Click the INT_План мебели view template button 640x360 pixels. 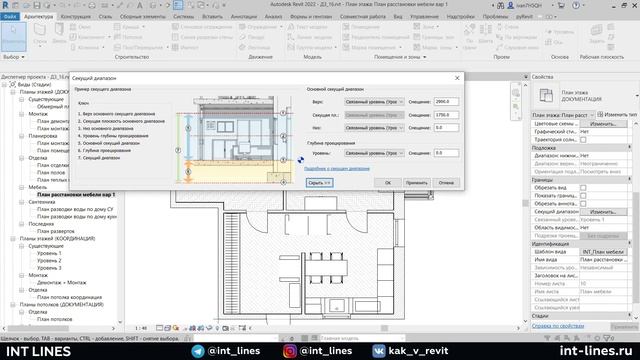(603, 252)
